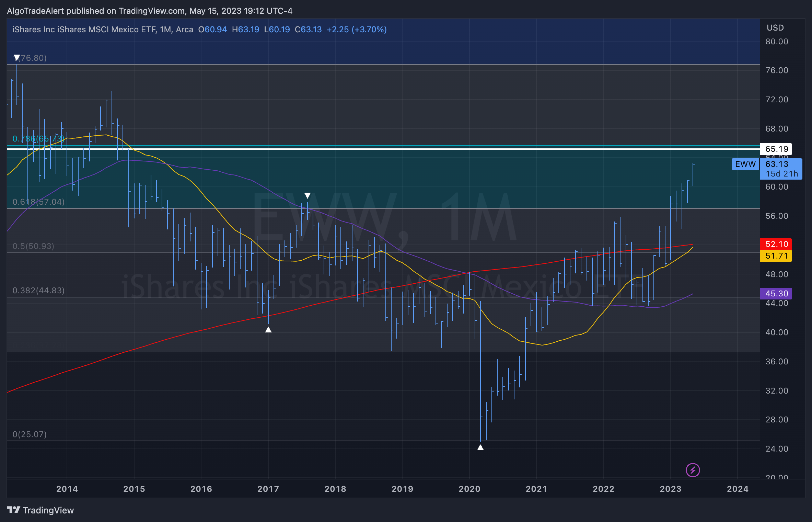The width and height of the screenshot is (812, 522).
Task: Click the 80.00 price scale label
Action: click(x=777, y=42)
